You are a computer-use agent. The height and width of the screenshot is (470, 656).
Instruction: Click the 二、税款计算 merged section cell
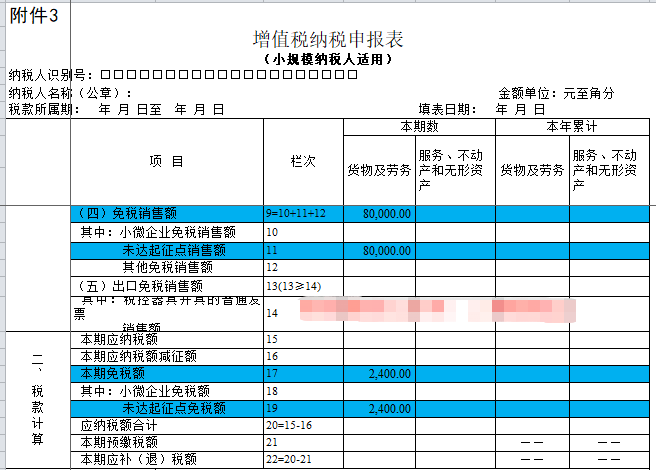pyautogui.click(x=38, y=400)
